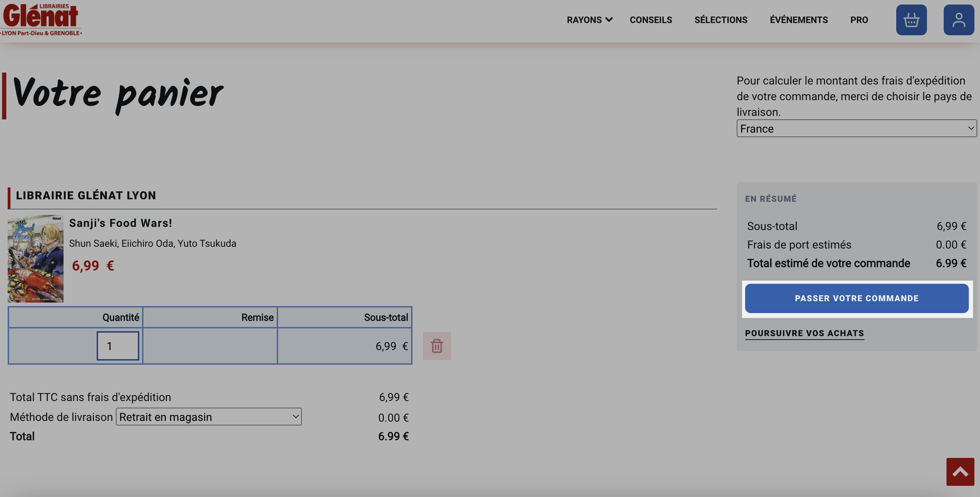Click authors Shun Saeki, Eiichiro Oda, Yuto Tsukuda

153,244
